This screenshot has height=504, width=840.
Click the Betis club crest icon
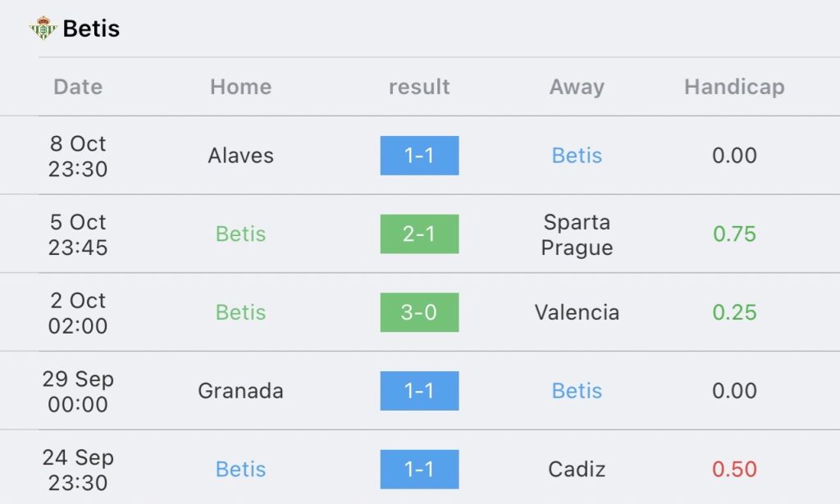[43, 28]
